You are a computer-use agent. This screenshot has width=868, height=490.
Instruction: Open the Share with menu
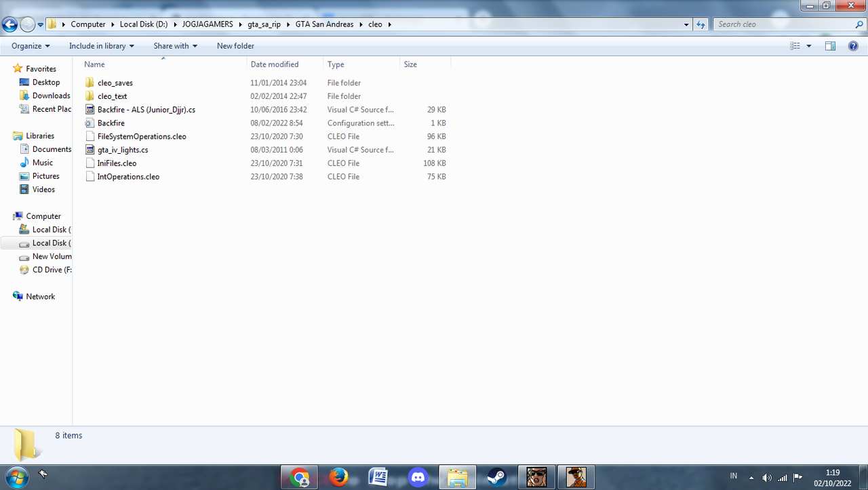[175, 46]
